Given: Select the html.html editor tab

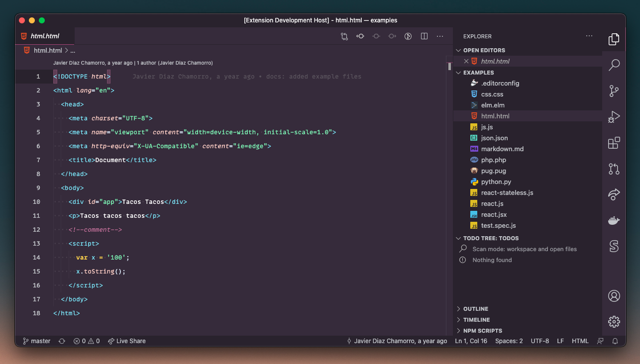Looking at the screenshot, I should pos(45,36).
